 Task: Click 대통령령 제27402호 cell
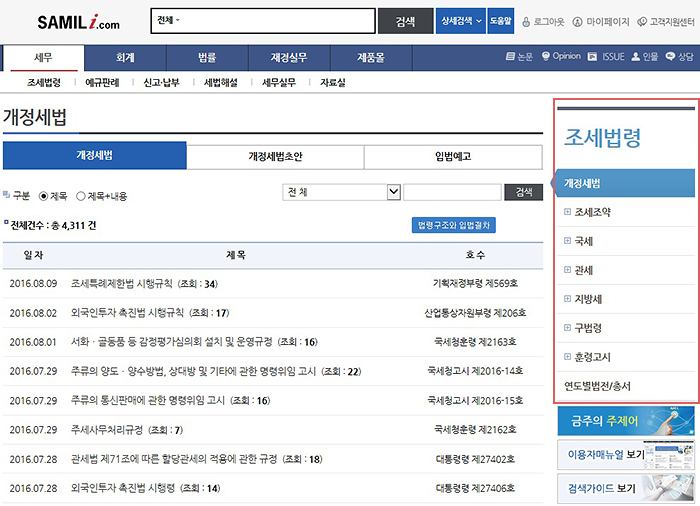pos(475,459)
